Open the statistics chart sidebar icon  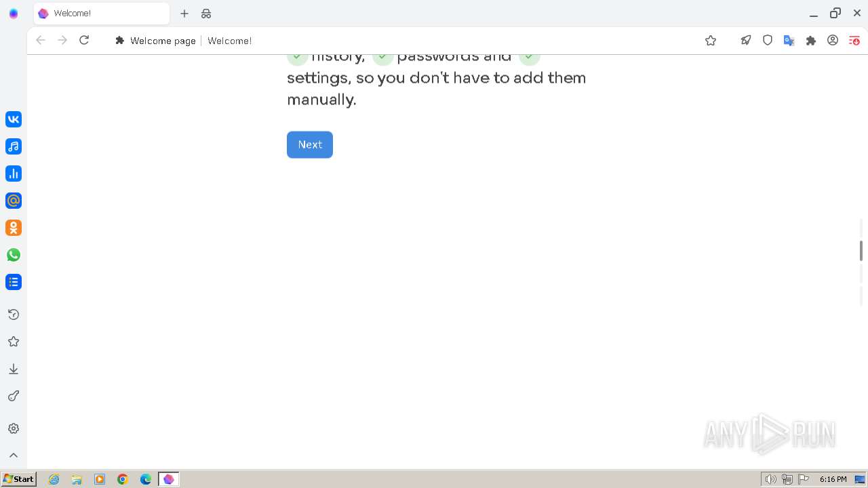pos(14,174)
